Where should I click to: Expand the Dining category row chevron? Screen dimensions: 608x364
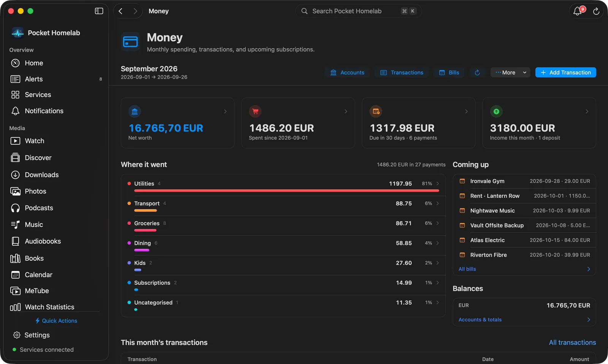click(x=438, y=243)
